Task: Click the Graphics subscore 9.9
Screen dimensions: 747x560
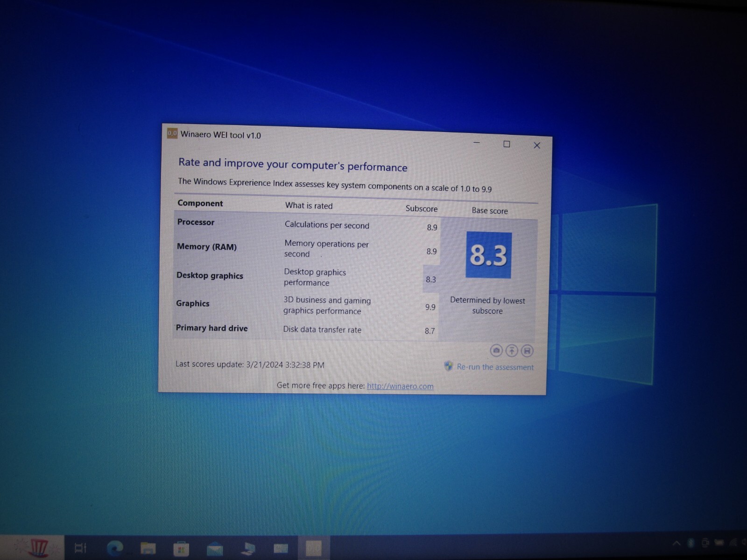Action: (x=430, y=307)
